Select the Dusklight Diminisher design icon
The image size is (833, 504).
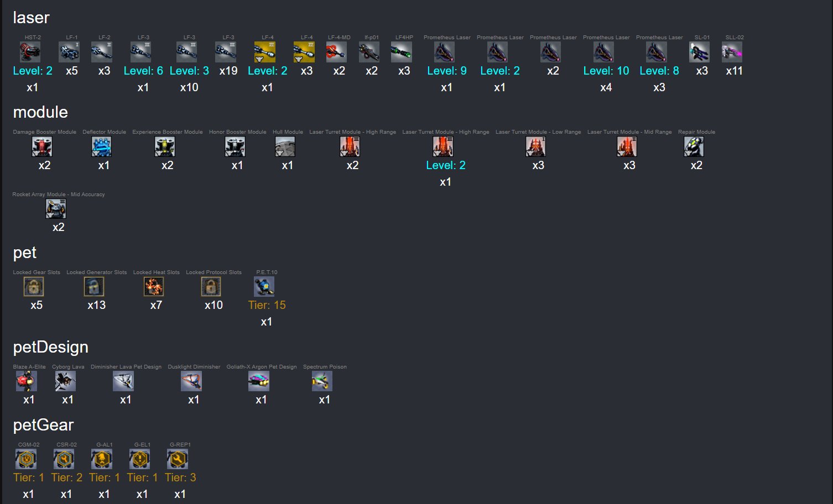click(191, 381)
